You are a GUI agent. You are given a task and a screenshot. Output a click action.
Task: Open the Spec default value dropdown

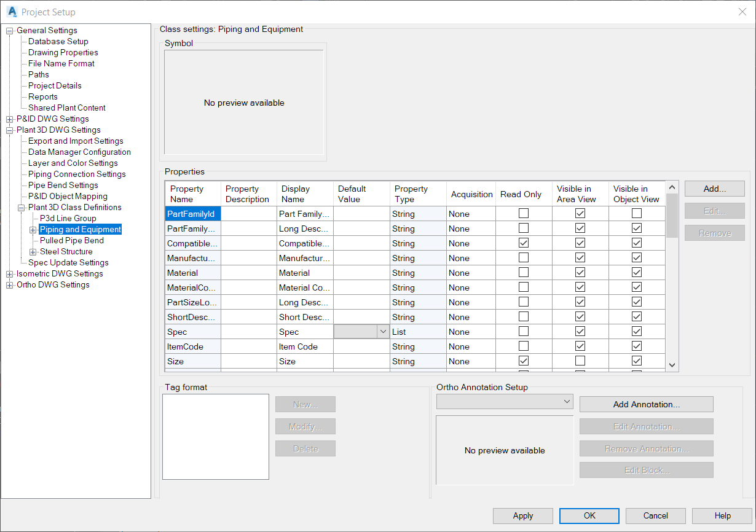pyautogui.click(x=382, y=331)
